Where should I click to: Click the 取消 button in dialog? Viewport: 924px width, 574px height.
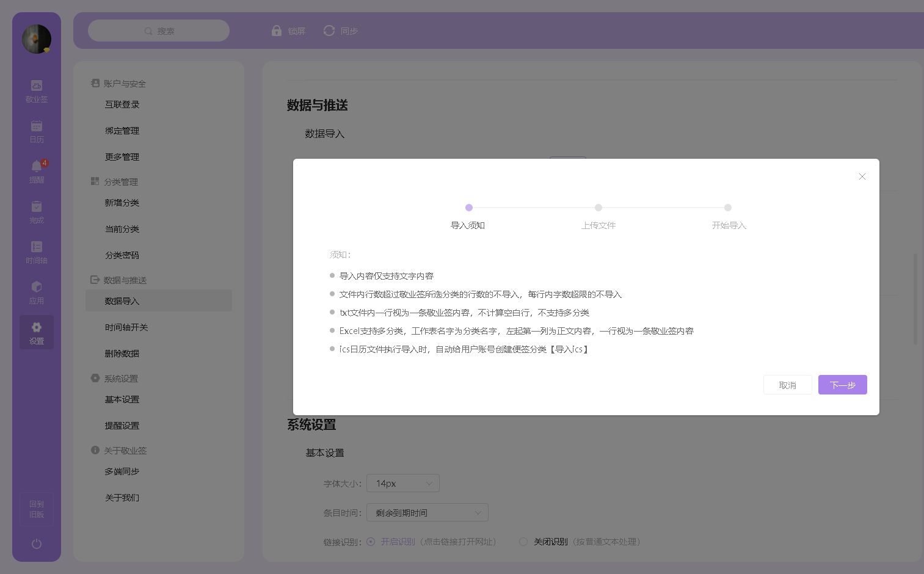[x=788, y=385]
